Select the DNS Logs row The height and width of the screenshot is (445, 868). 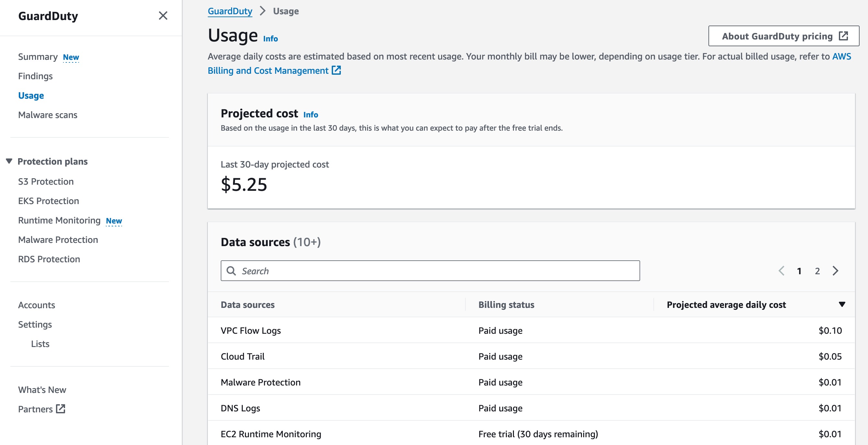point(531,408)
